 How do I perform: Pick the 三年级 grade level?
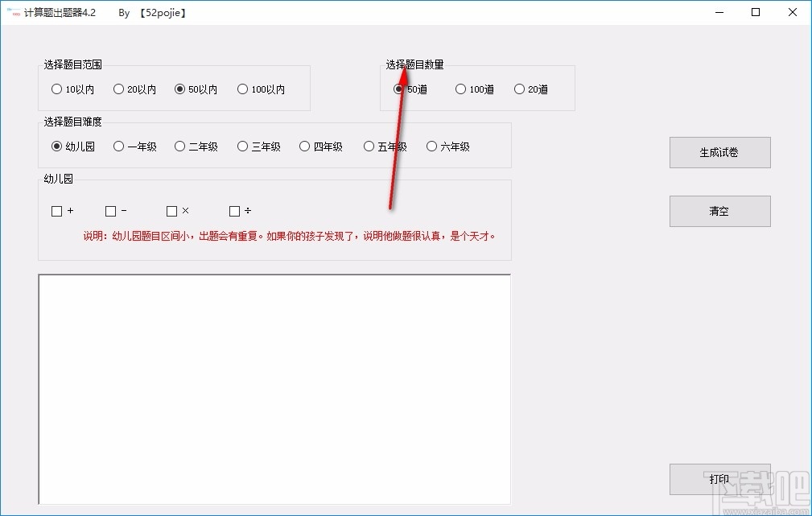(x=241, y=146)
